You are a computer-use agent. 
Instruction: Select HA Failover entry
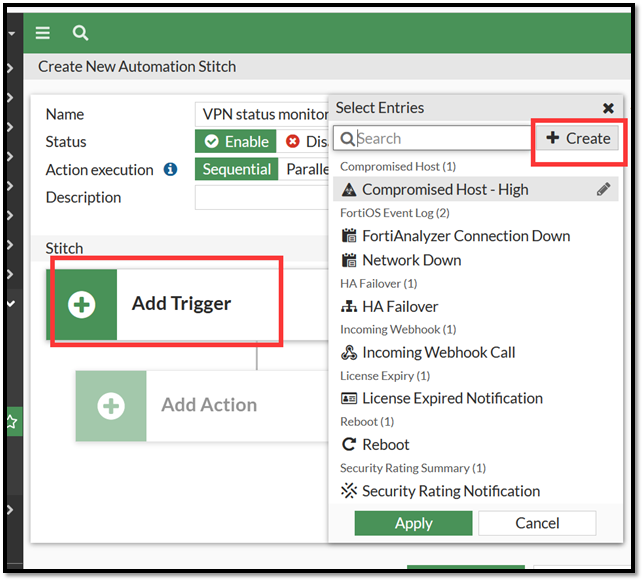[x=475, y=306]
